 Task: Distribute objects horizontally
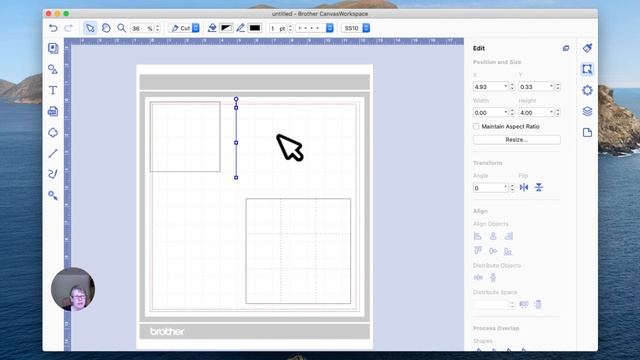tap(478, 278)
